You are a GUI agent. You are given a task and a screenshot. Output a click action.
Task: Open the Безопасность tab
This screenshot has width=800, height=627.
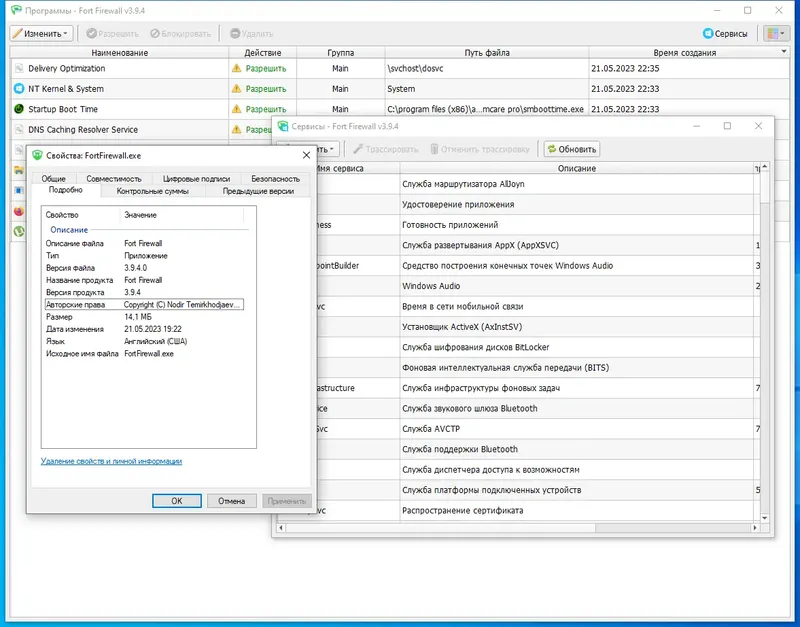(276, 179)
